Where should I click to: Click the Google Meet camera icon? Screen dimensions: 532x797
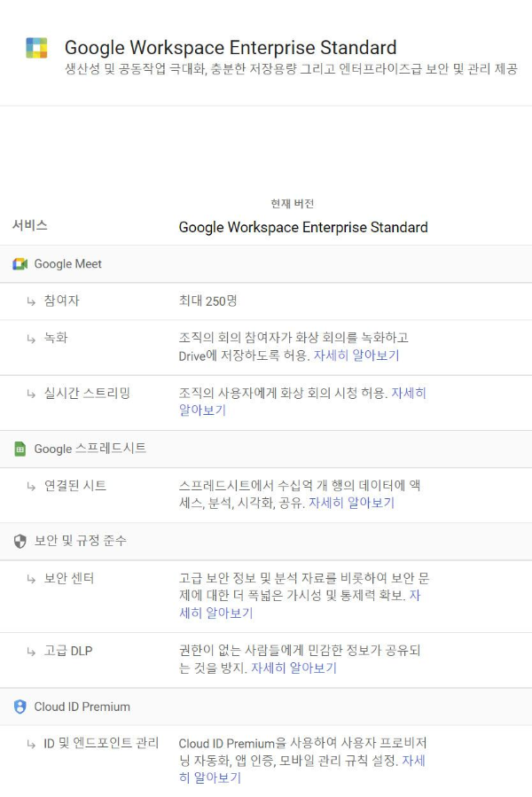[x=20, y=264]
